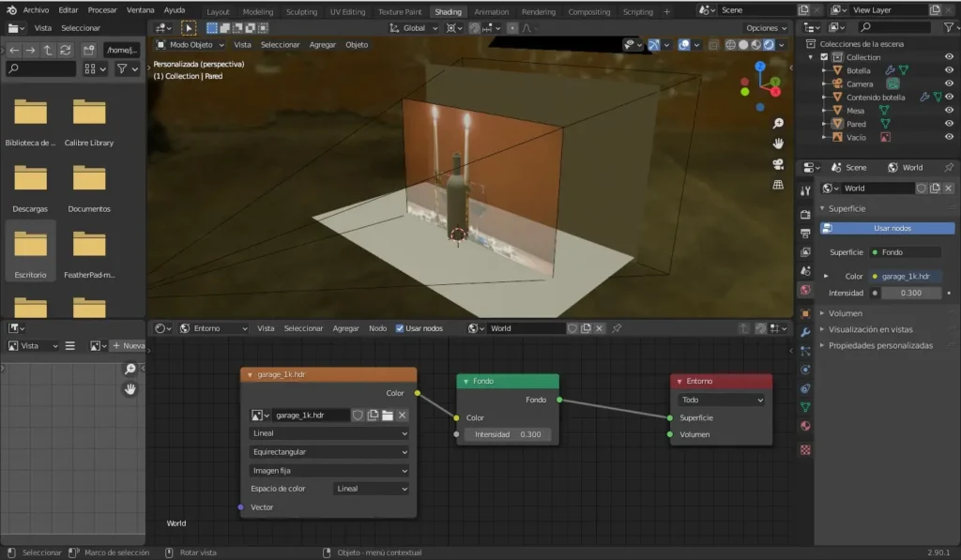Toggle Collection visibility eye in outliner

click(949, 57)
